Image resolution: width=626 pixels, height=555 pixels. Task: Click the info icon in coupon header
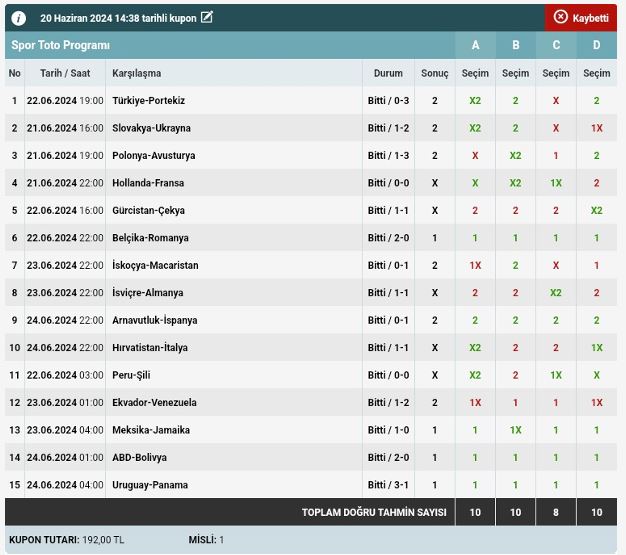pyautogui.click(x=19, y=17)
